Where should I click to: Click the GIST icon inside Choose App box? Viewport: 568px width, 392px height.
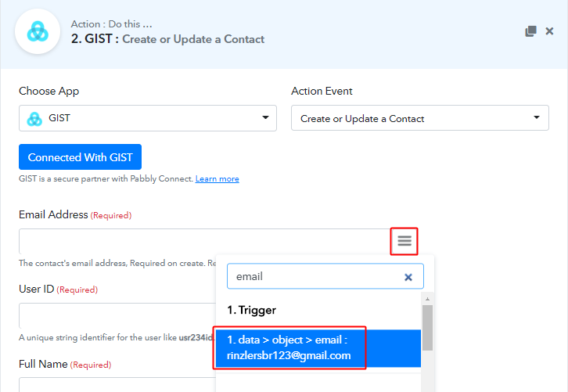(x=34, y=119)
